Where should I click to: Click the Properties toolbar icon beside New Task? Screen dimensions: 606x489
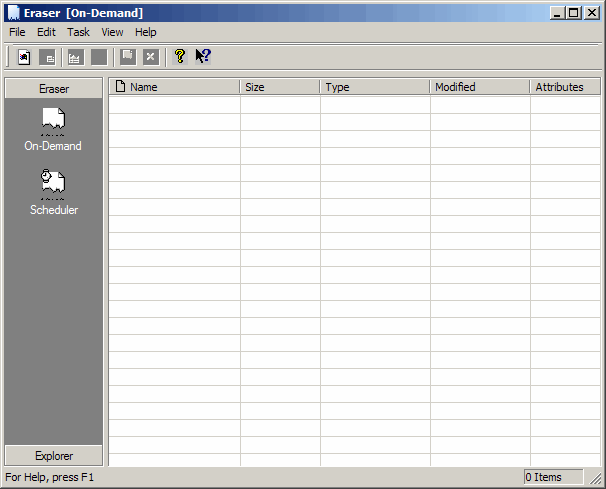pos(48,57)
